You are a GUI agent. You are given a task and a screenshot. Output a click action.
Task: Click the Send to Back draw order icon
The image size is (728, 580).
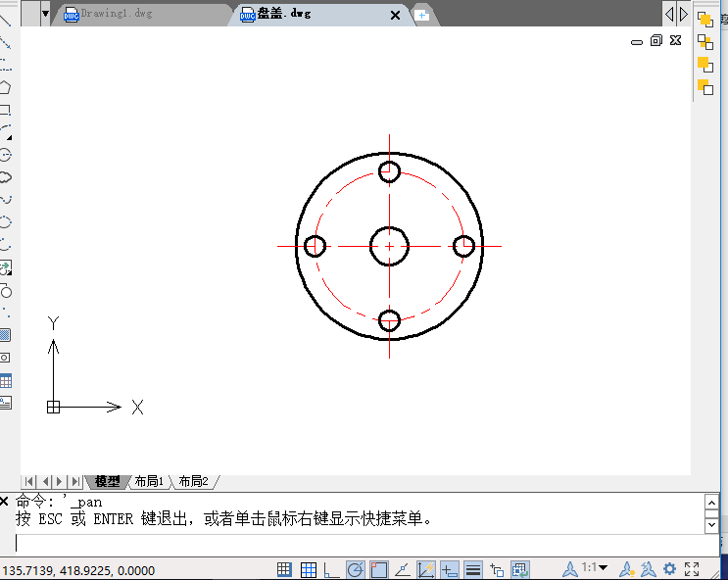704,41
